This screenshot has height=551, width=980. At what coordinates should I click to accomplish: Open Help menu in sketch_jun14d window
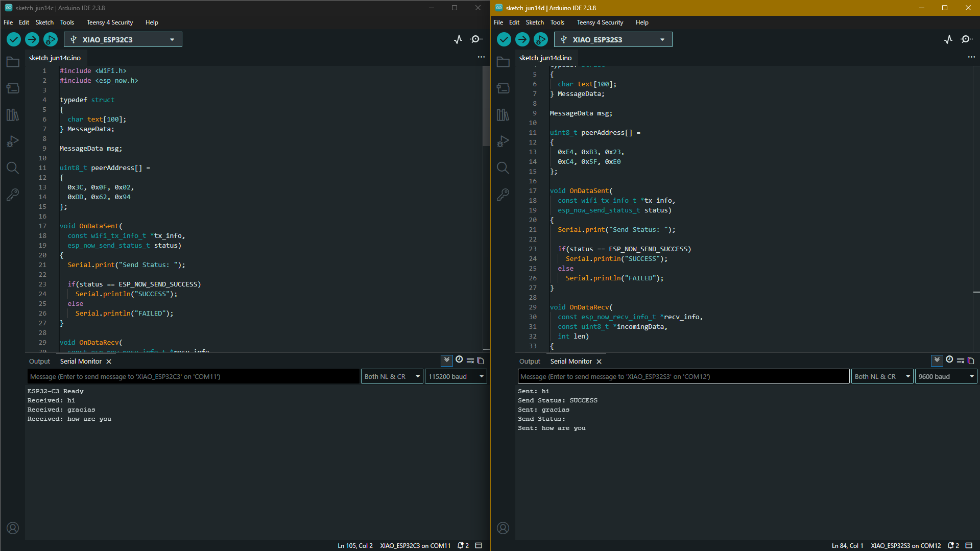(x=642, y=22)
